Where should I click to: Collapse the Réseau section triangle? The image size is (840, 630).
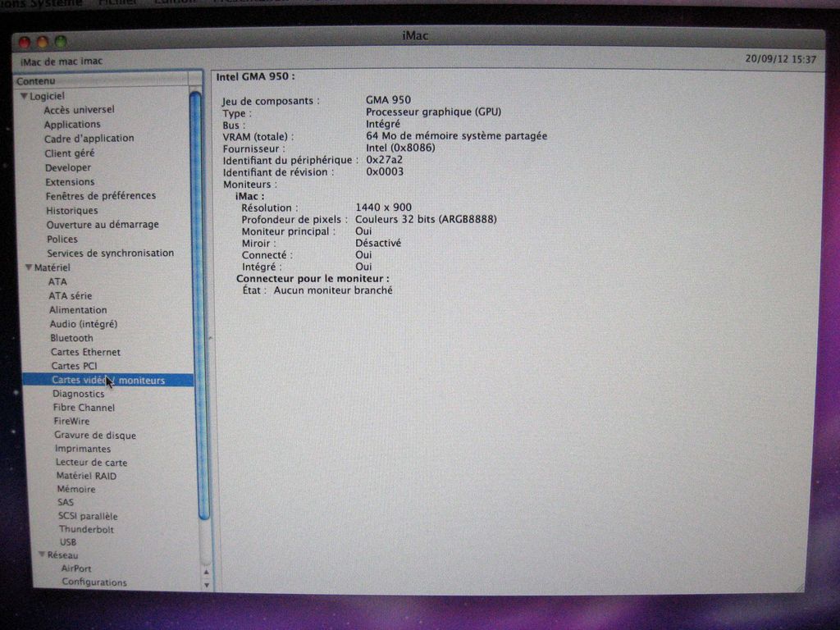tap(41, 555)
